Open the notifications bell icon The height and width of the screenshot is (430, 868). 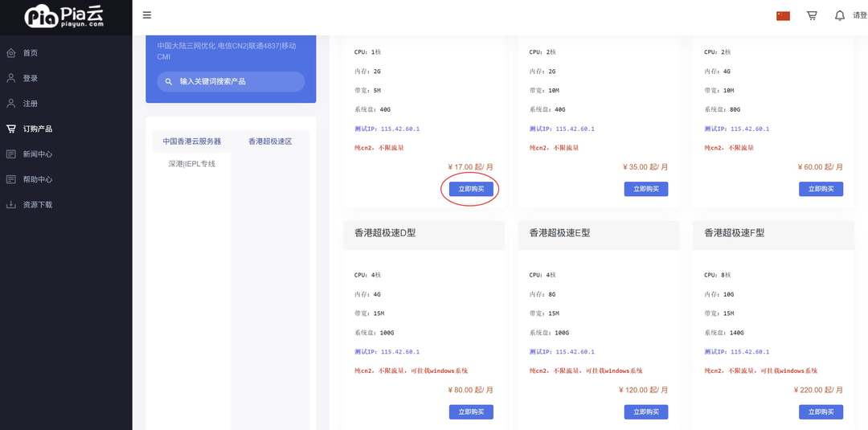pyautogui.click(x=840, y=15)
